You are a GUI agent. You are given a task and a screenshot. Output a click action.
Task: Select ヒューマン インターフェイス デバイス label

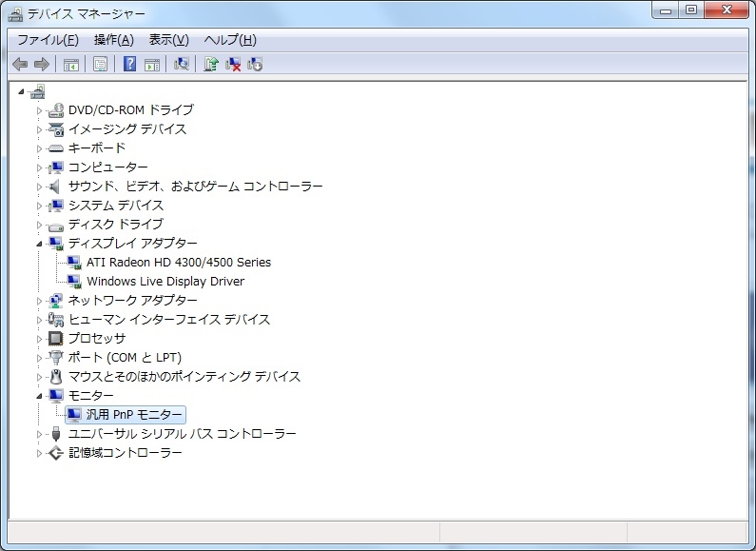tap(168, 320)
